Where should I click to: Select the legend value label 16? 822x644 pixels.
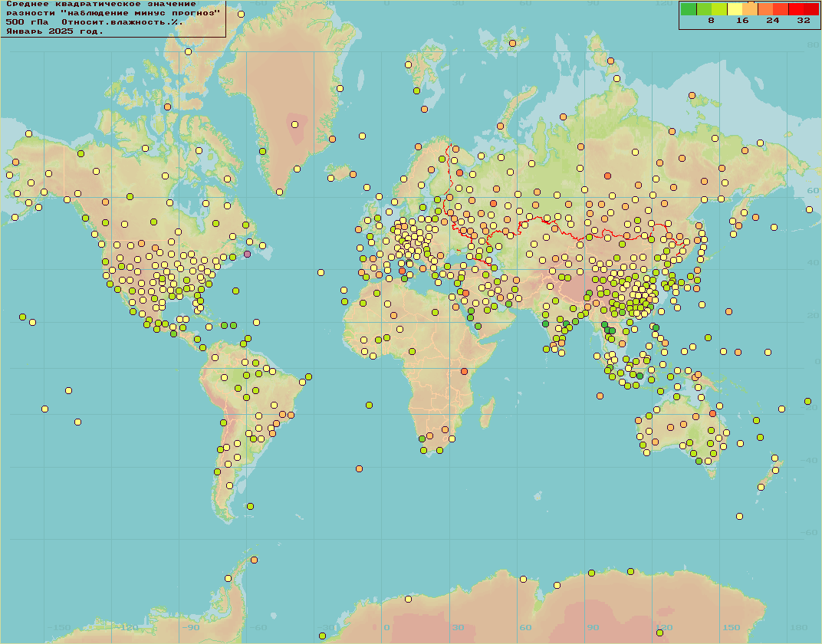tap(741, 21)
